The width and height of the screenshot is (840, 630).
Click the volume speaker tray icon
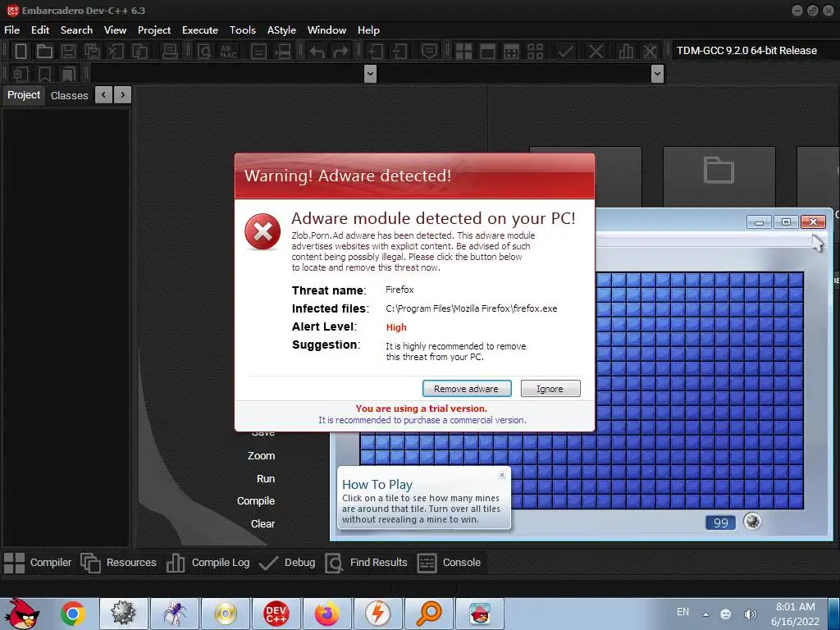click(750, 614)
